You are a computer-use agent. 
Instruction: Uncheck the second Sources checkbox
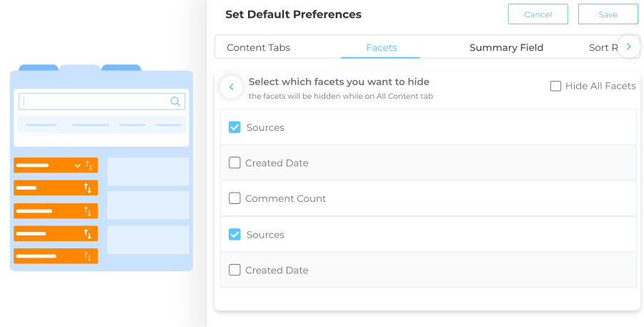point(234,235)
